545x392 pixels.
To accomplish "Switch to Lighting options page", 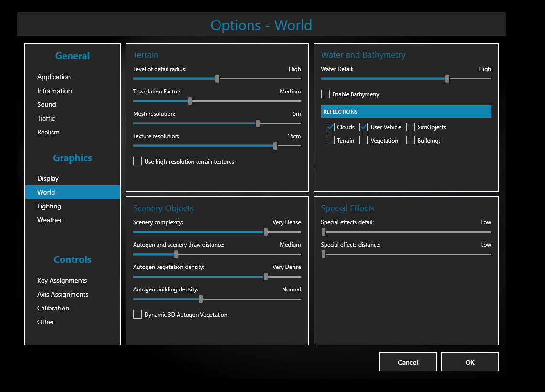I will coord(49,206).
